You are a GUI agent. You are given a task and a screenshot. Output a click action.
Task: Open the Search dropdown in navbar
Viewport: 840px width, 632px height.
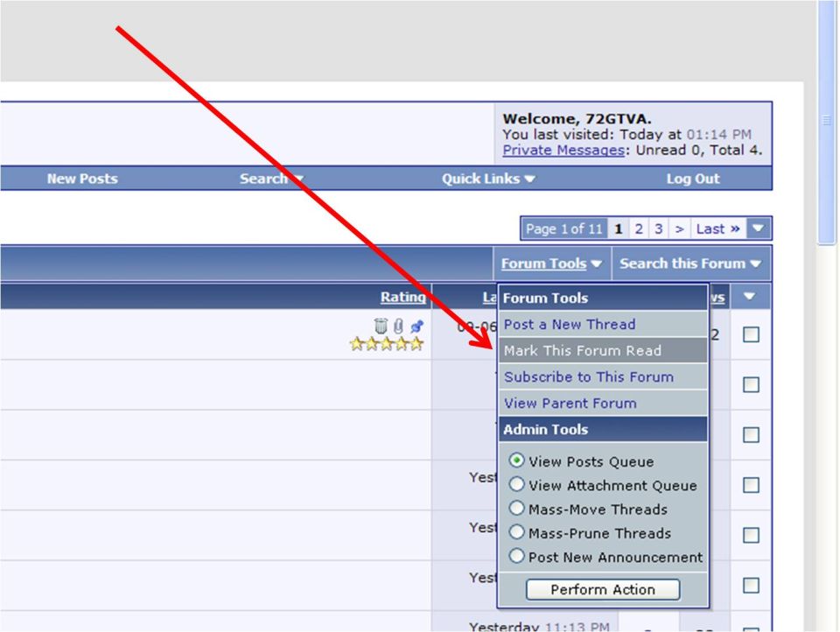[271, 179]
